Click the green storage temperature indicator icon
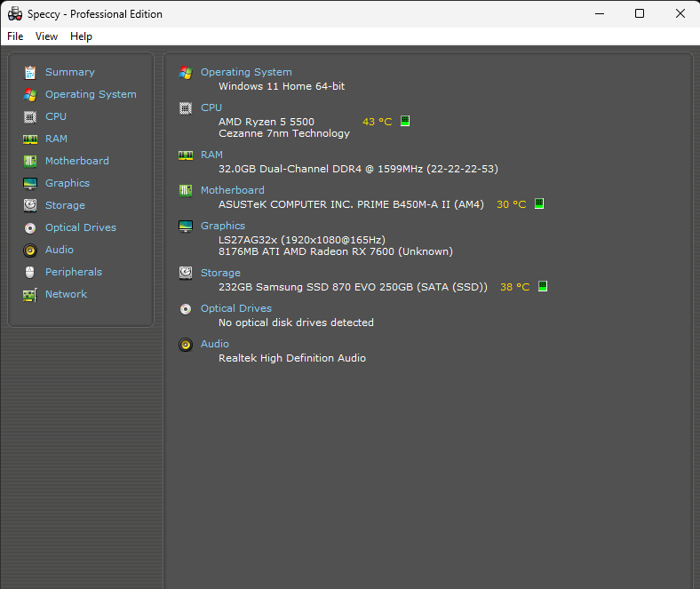The width and height of the screenshot is (700, 589). tap(543, 286)
